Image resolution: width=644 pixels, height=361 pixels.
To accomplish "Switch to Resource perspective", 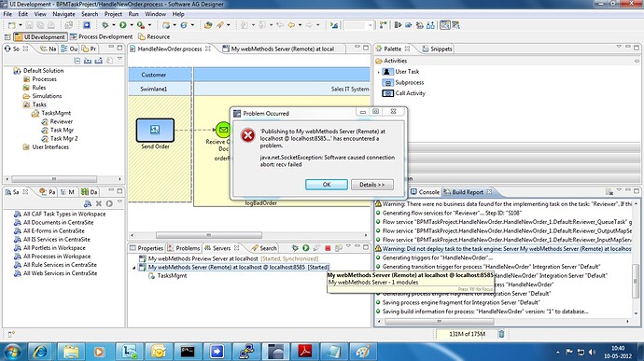I will (154, 37).
